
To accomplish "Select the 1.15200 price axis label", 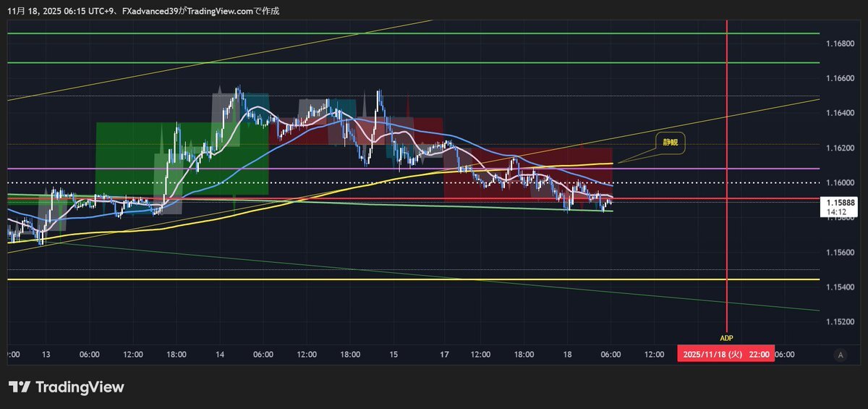I will coord(840,321).
